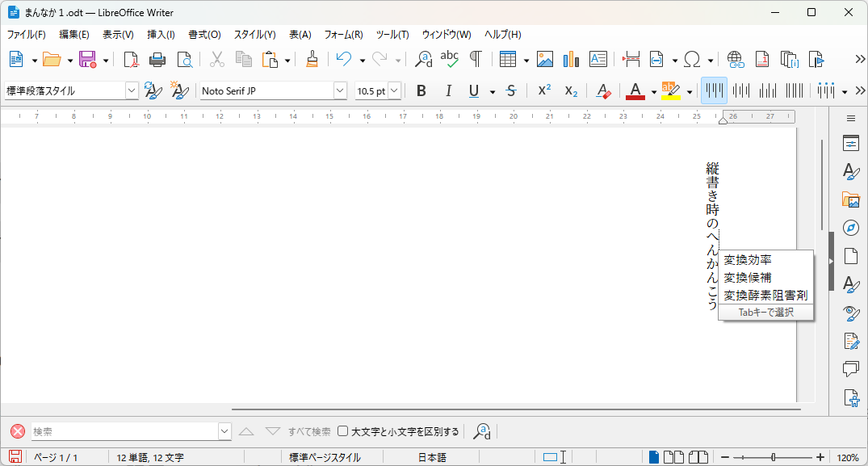Print the document via printer icon

pos(157,59)
